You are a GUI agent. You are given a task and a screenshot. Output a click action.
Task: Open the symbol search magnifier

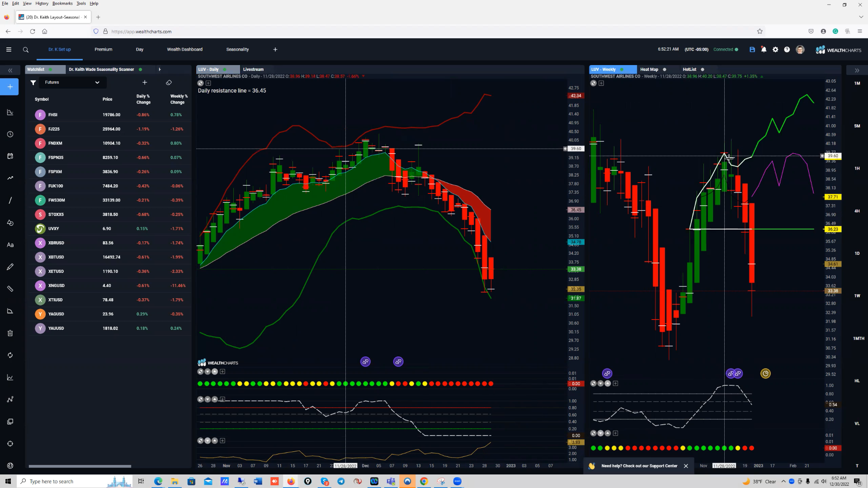pyautogui.click(x=26, y=50)
